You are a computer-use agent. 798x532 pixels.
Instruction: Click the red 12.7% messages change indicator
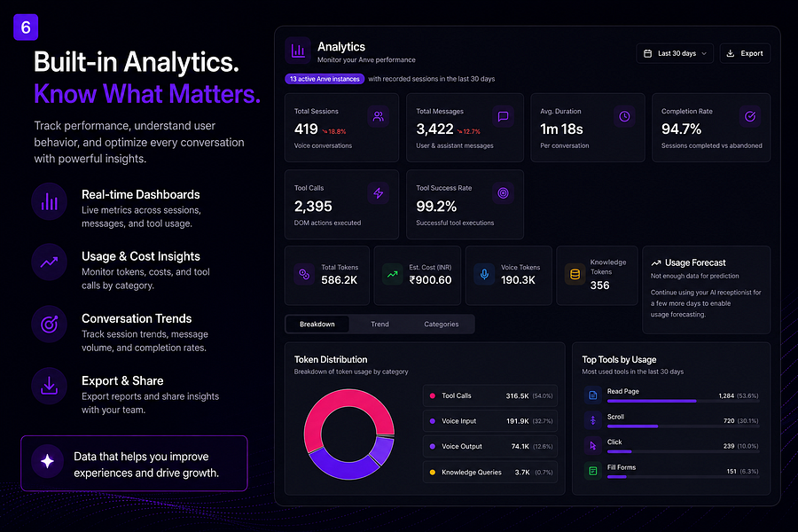tap(469, 131)
